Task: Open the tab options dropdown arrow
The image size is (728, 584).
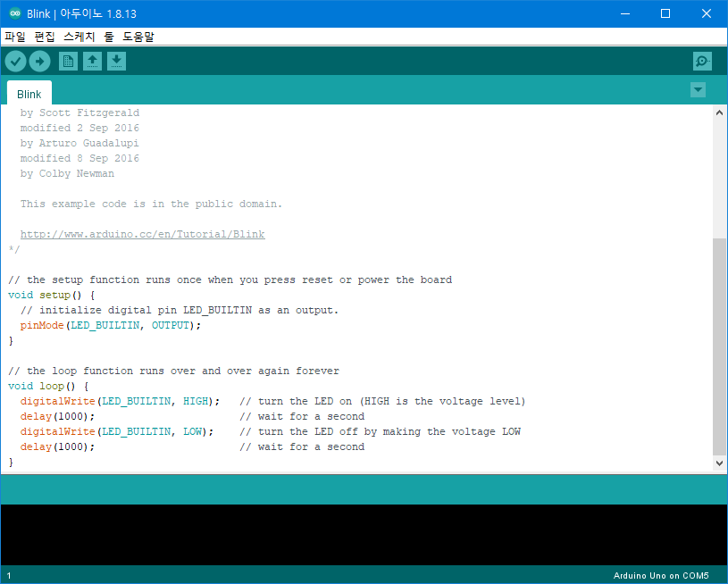Action: tap(698, 89)
